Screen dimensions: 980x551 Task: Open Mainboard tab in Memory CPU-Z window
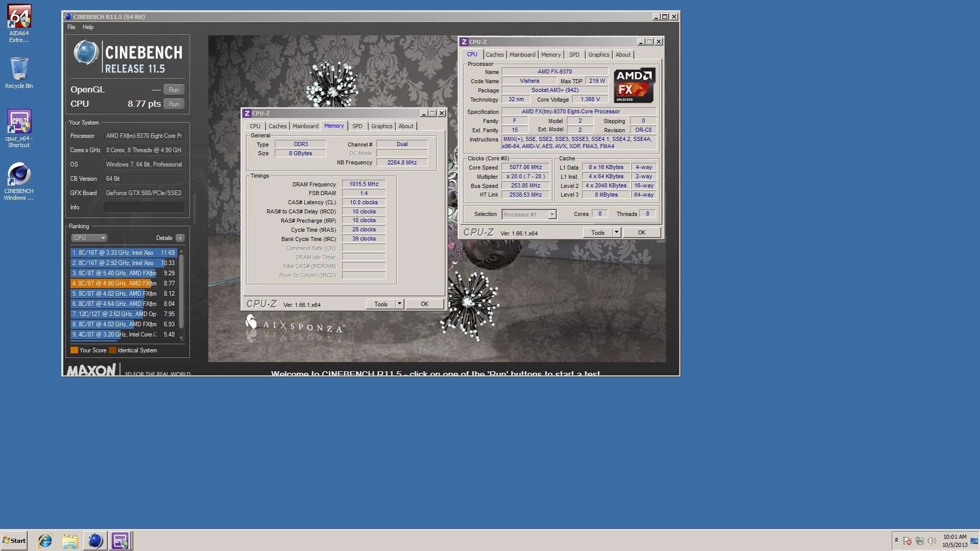[x=305, y=126]
